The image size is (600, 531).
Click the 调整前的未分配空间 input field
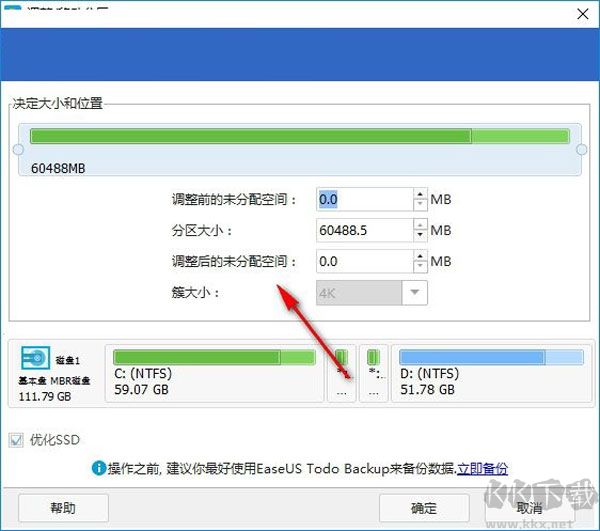(x=365, y=199)
